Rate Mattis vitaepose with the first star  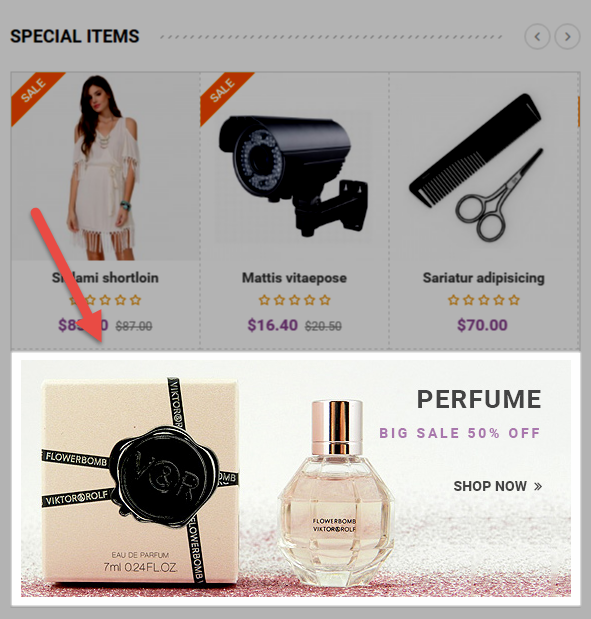(264, 300)
